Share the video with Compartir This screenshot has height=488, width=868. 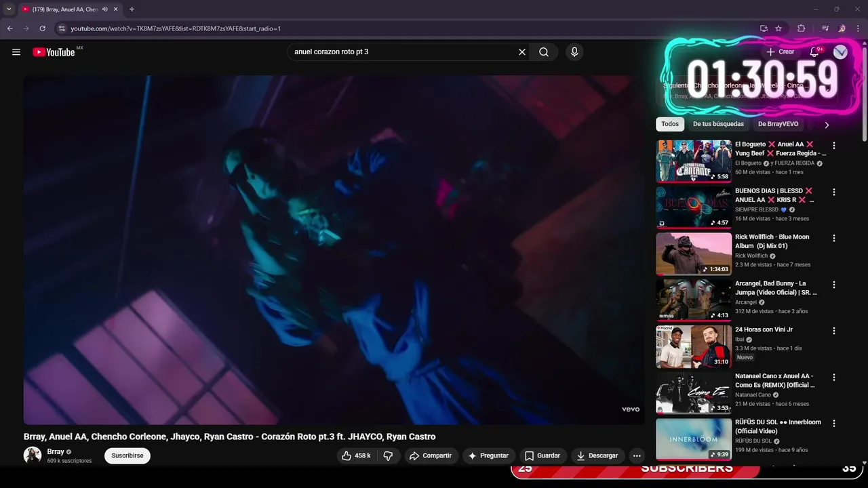click(431, 455)
